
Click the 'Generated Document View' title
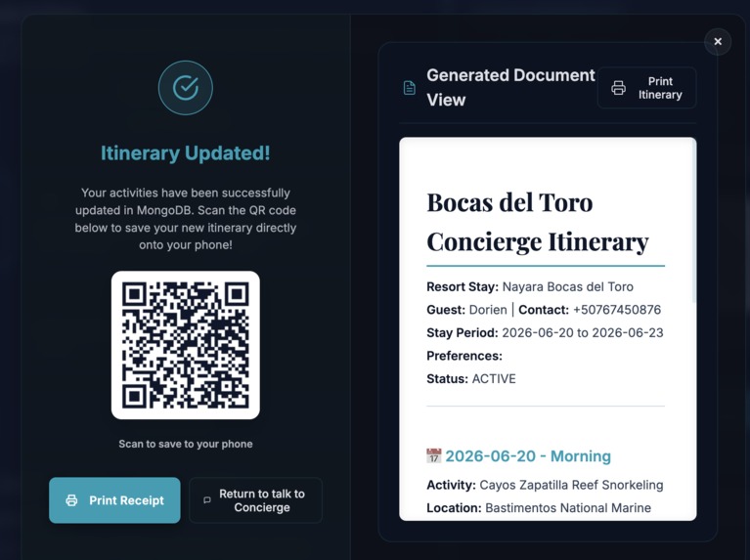(510, 88)
